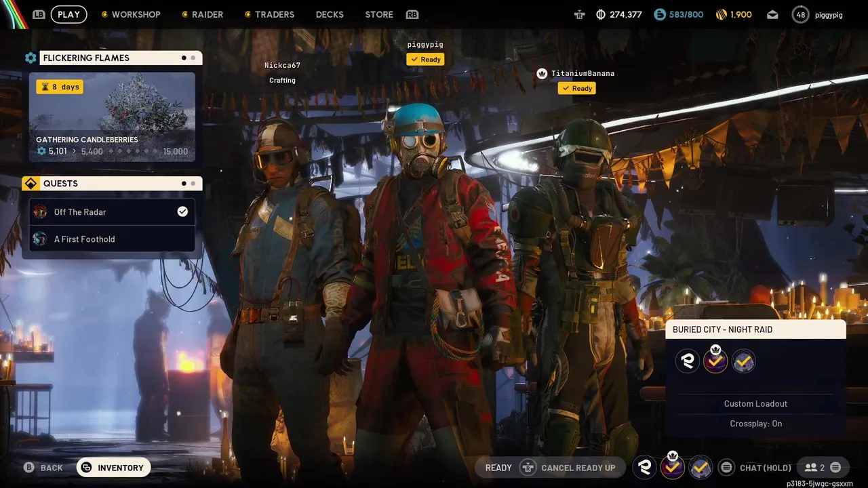Open the Inventory button

coord(113,468)
